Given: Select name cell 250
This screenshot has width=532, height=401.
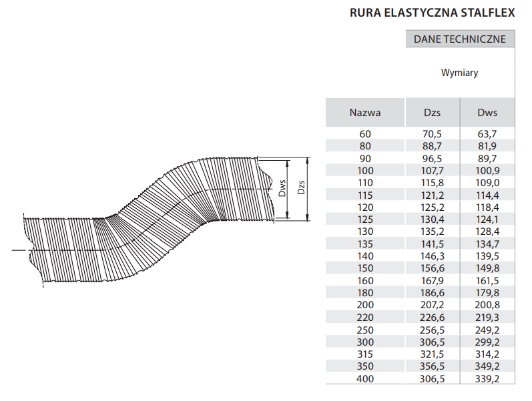Looking at the screenshot, I should pos(365,330).
